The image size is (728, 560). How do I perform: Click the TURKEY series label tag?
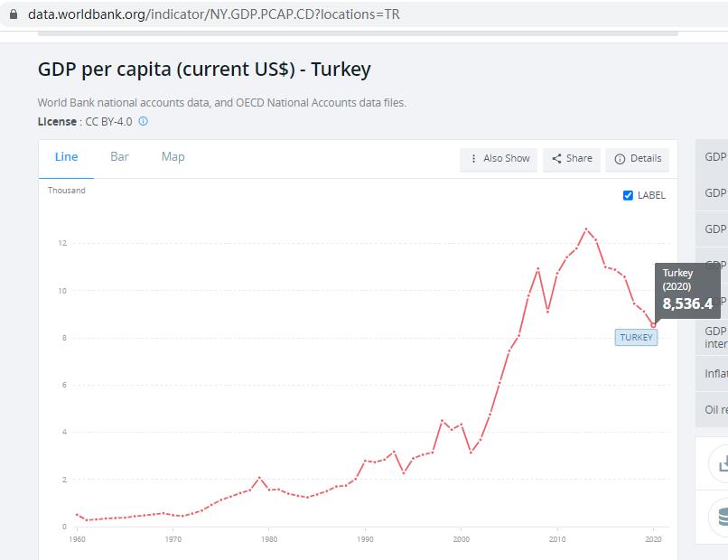636,338
